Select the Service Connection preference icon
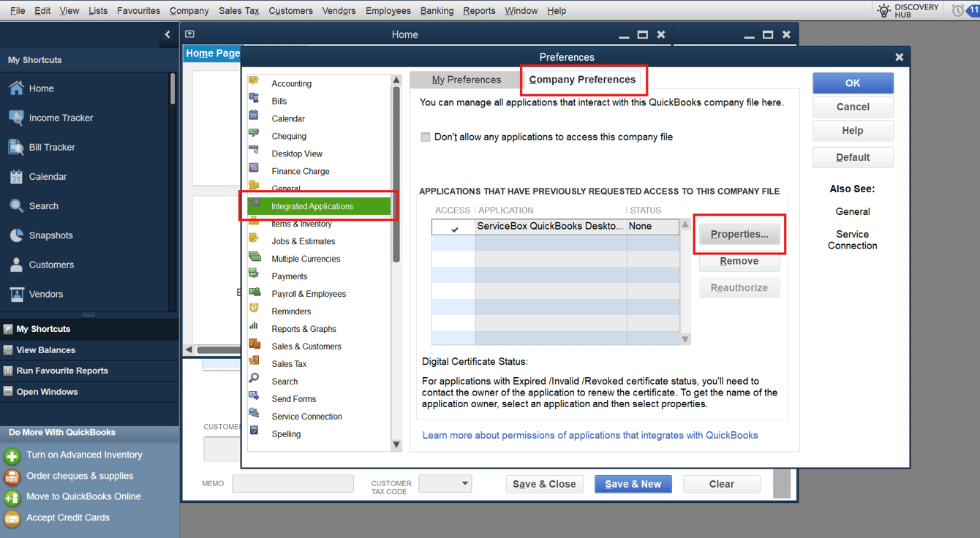This screenshot has width=980, height=538. click(x=254, y=414)
